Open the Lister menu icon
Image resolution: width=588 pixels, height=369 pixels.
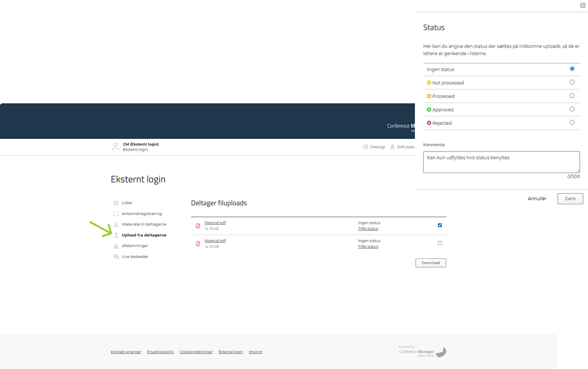tap(116, 203)
